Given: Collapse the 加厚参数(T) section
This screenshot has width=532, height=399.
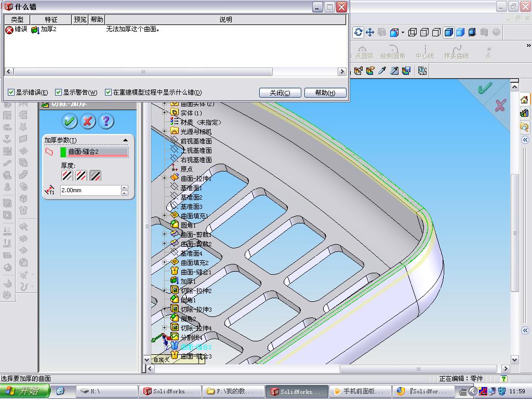Looking at the screenshot, I should pos(126,140).
